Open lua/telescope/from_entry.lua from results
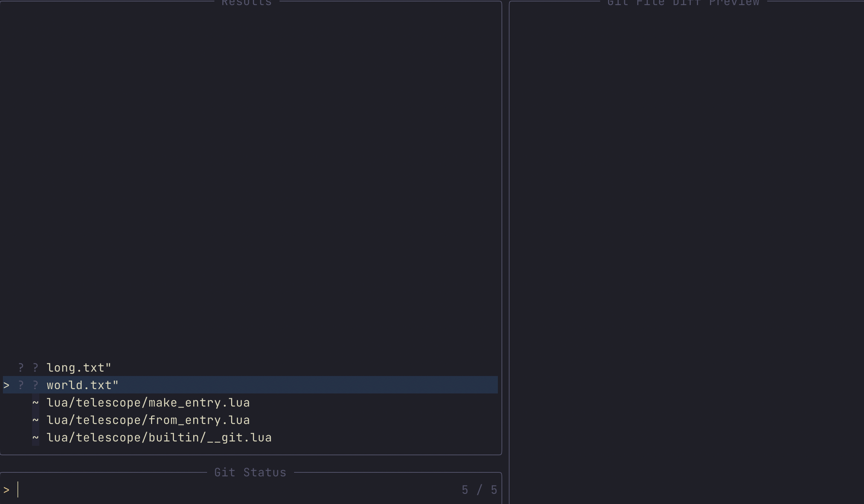864x504 pixels. point(148,420)
